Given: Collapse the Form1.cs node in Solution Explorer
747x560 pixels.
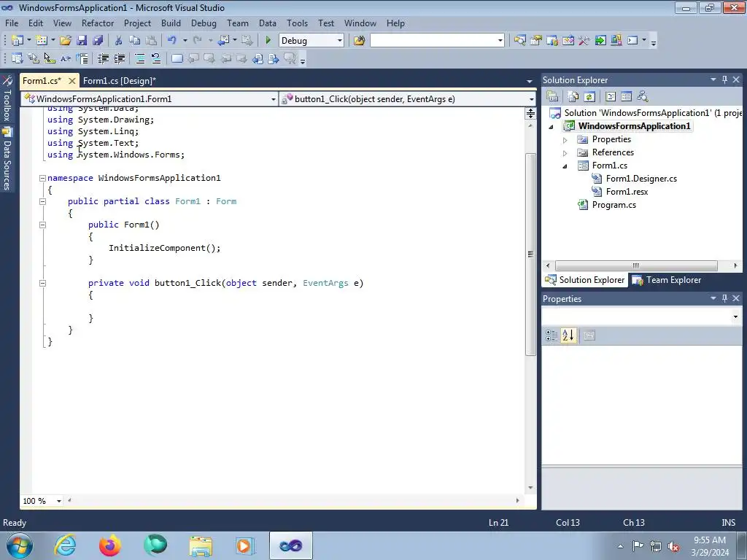Looking at the screenshot, I should pos(565,166).
